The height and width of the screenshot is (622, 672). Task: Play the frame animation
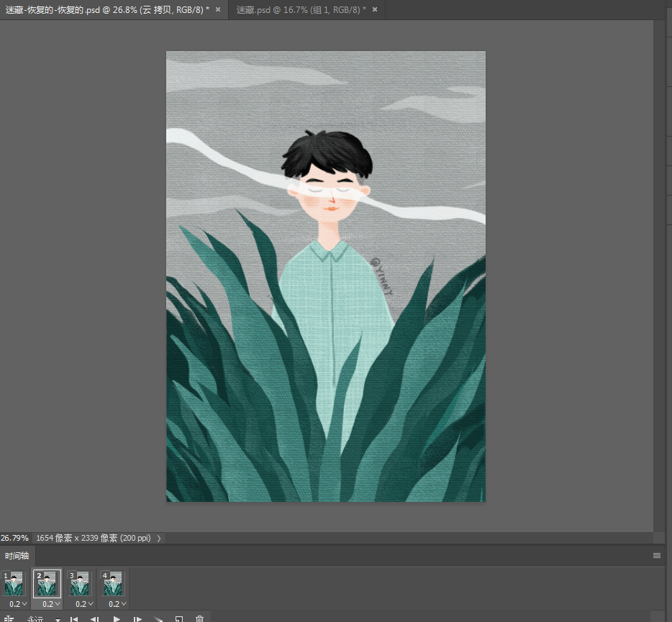click(x=117, y=619)
